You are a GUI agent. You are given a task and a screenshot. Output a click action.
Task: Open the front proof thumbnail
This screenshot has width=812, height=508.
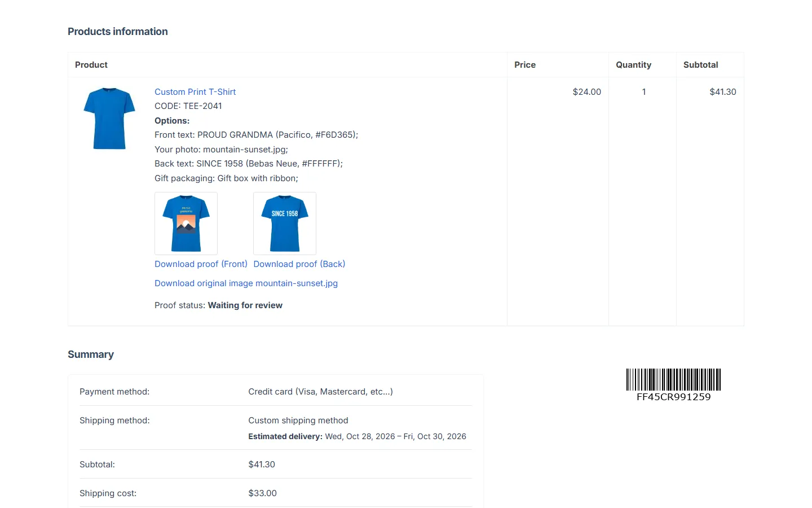tap(186, 224)
